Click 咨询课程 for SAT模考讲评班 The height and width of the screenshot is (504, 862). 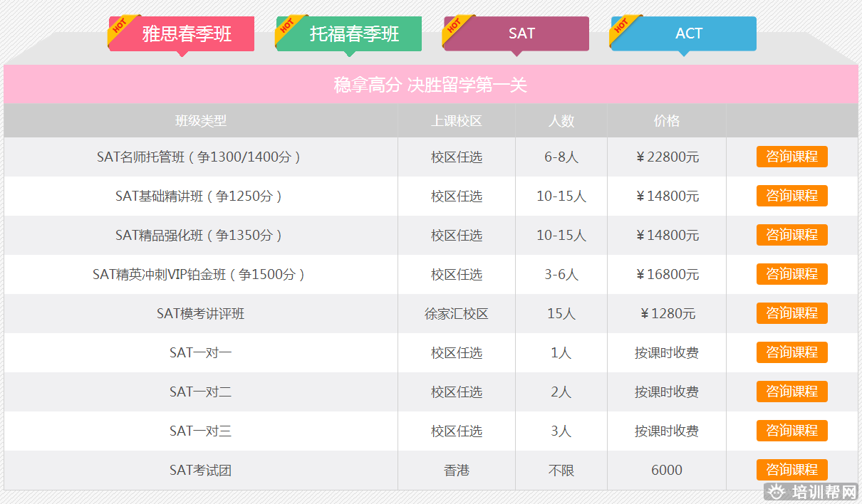792,313
